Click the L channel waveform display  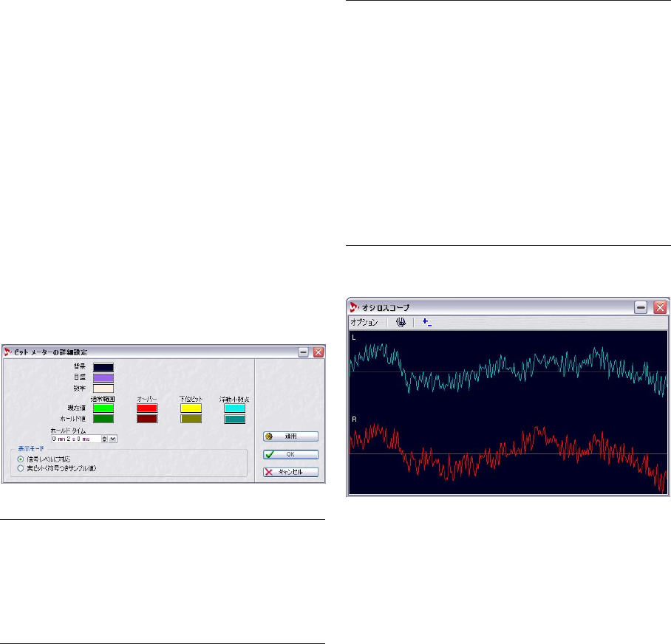[508, 370]
